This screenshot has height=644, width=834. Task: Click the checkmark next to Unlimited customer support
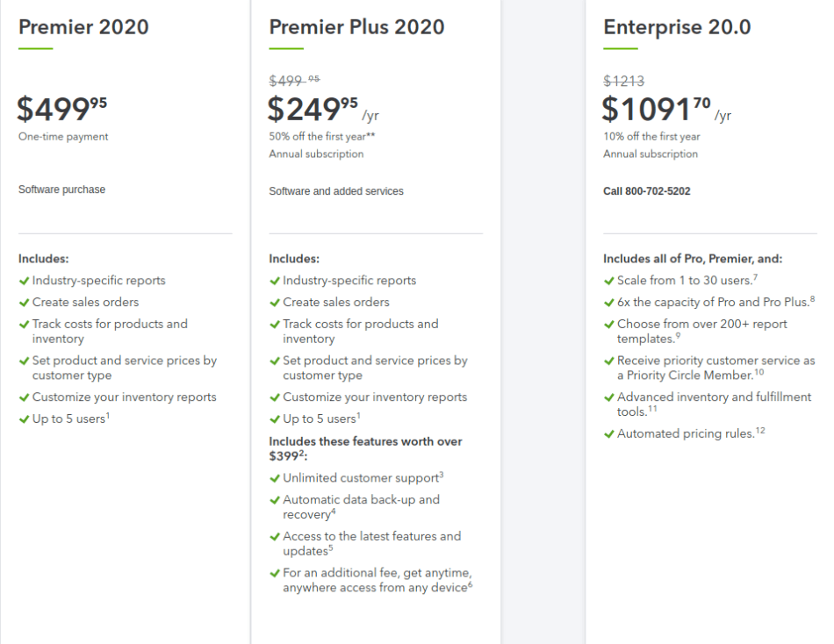click(x=275, y=478)
